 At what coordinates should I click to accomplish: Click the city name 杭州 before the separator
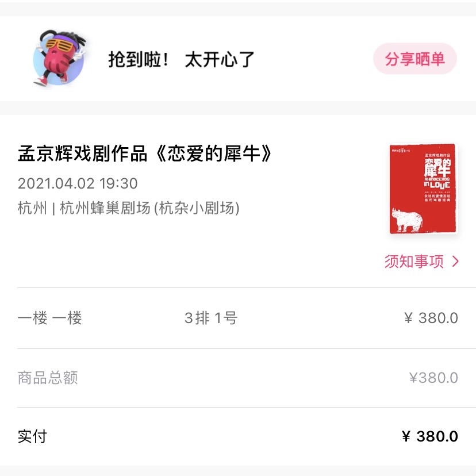point(32,208)
